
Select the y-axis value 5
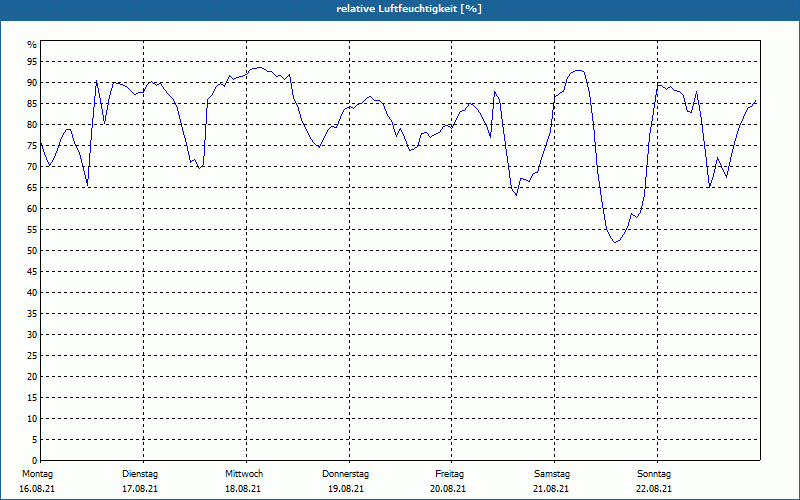pos(35,440)
